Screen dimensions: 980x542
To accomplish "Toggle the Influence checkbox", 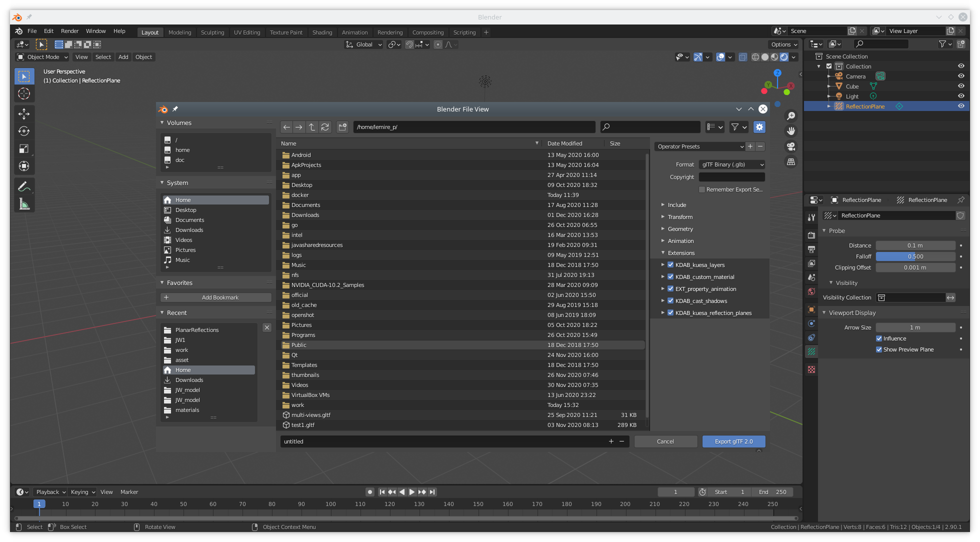I will coord(879,338).
